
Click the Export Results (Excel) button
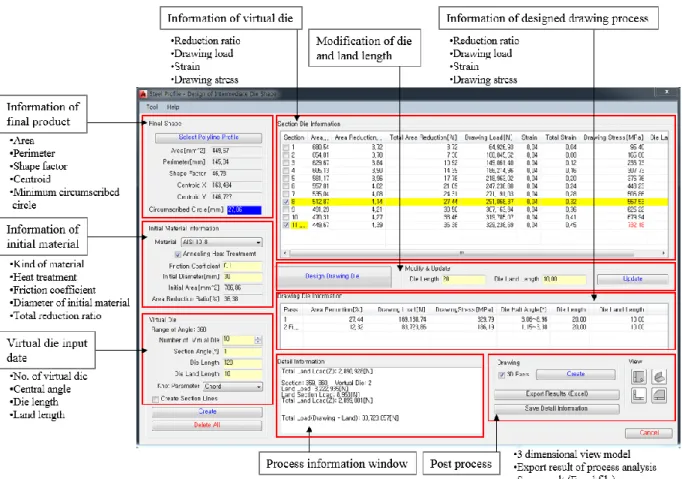click(x=557, y=394)
